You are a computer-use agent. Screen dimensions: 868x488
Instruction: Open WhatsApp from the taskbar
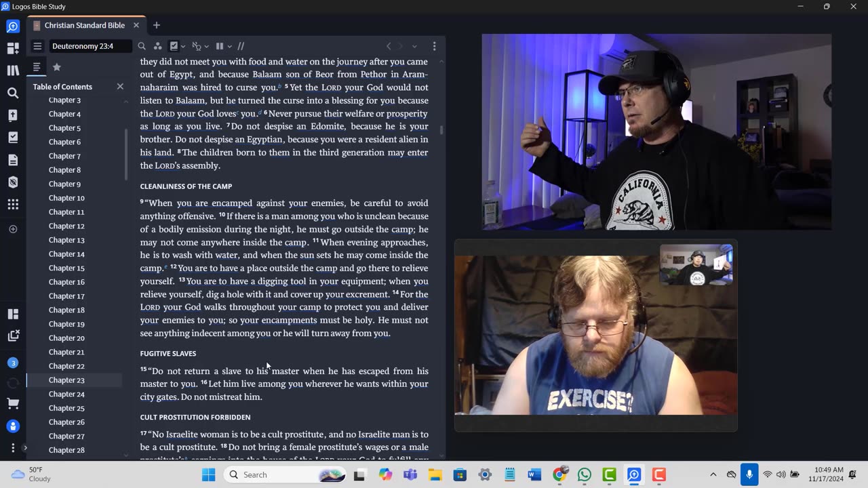point(585,474)
